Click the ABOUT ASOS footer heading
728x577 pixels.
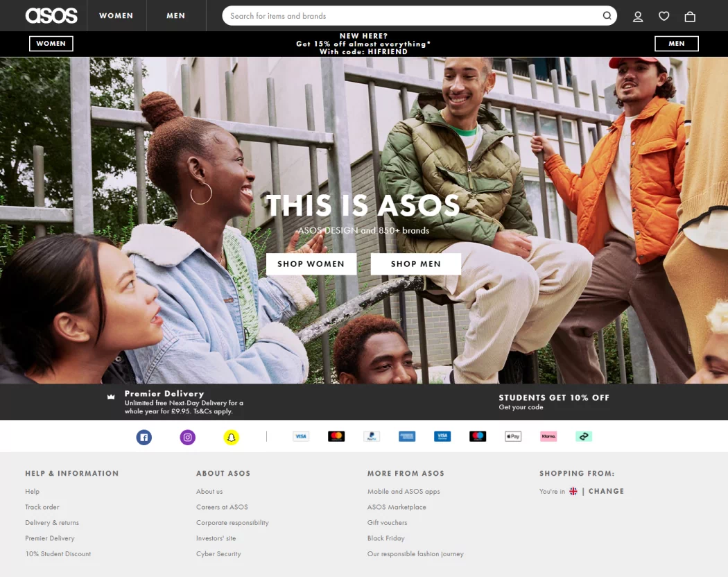[223, 474]
